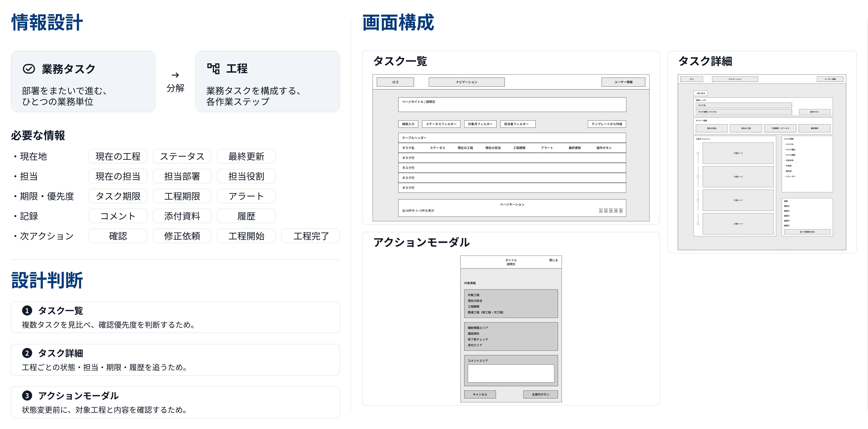The height and width of the screenshot is (429, 868).
Task: Click the 現在の担当 column header in the table
Action: [493, 148]
